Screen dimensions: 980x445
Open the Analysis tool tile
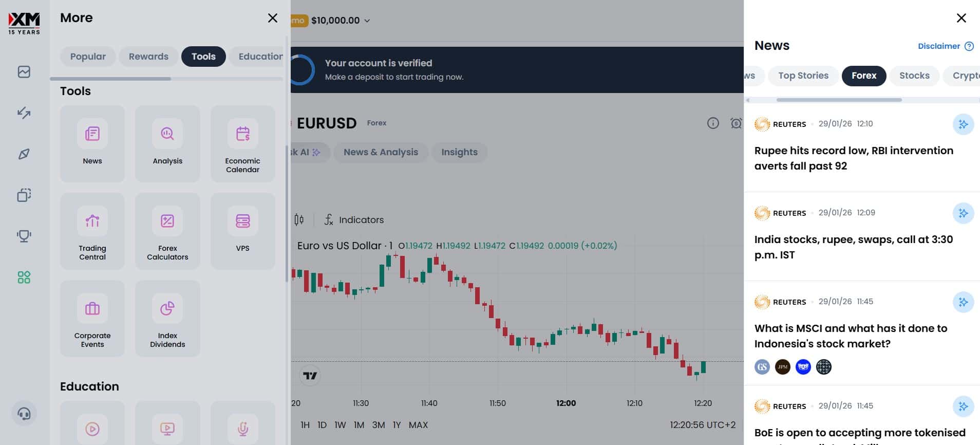pyautogui.click(x=167, y=144)
